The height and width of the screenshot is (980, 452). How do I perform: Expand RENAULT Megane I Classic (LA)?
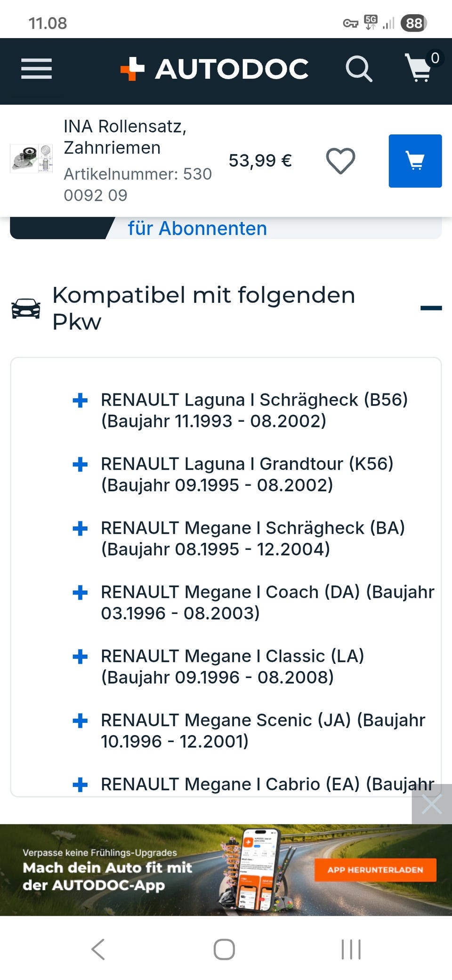pyautogui.click(x=80, y=657)
